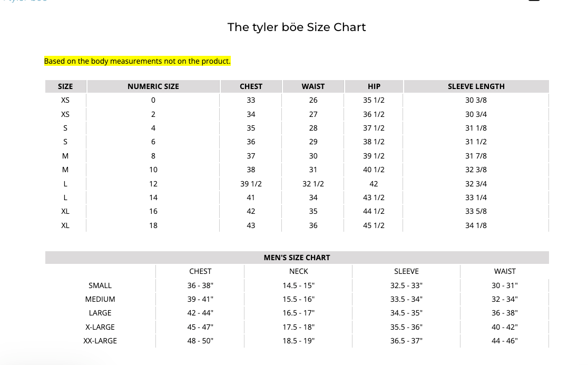
Task: Click the 44 - 46" waist measurement
Action: [504, 341]
